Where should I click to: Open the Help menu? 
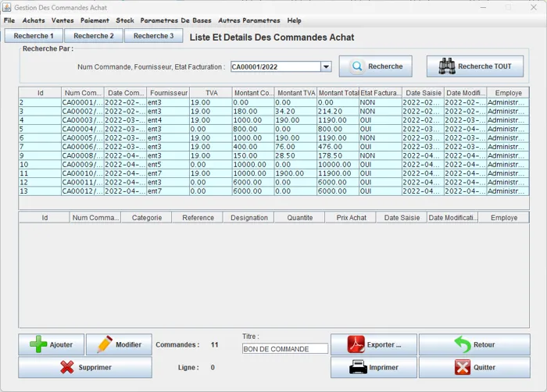click(x=294, y=20)
